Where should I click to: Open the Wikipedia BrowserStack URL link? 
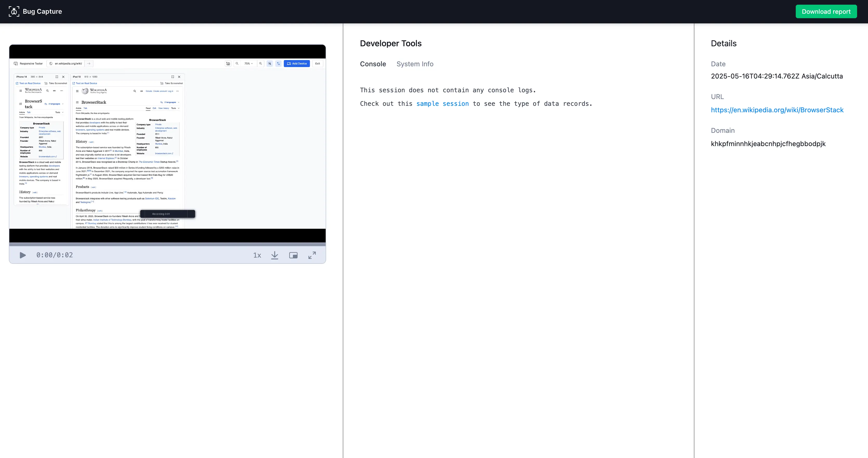pyautogui.click(x=777, y=110)
